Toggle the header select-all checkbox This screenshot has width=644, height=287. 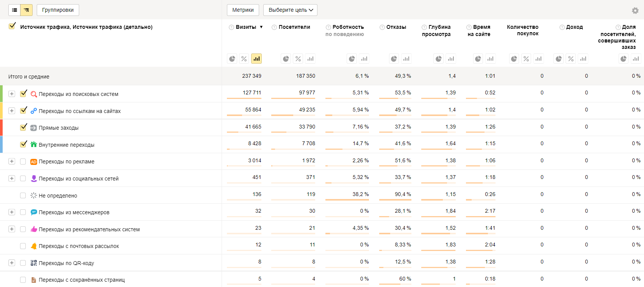tap(12, 26)
